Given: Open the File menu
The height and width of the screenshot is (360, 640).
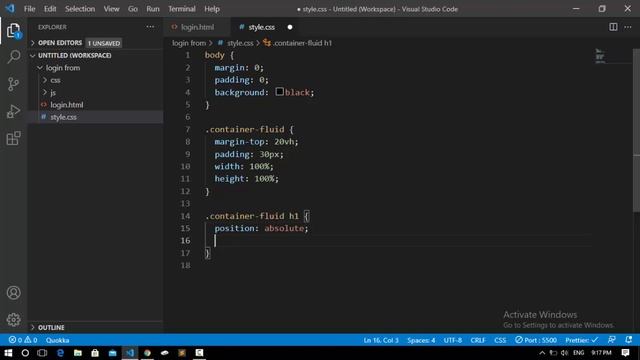Looking at the screenshot, I should click(x=29, y=9).
